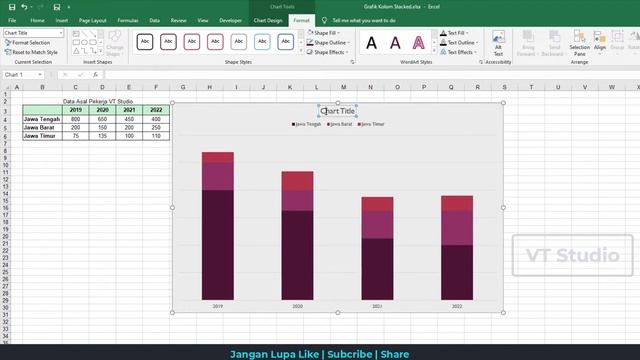Apply the fourth Abc shape style
Image resolution: width=640 pixels, height=360 pixels.
(215, 42)
